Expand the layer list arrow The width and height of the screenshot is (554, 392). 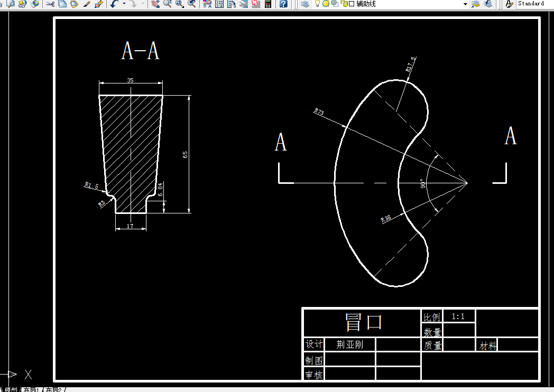point(465,4)
